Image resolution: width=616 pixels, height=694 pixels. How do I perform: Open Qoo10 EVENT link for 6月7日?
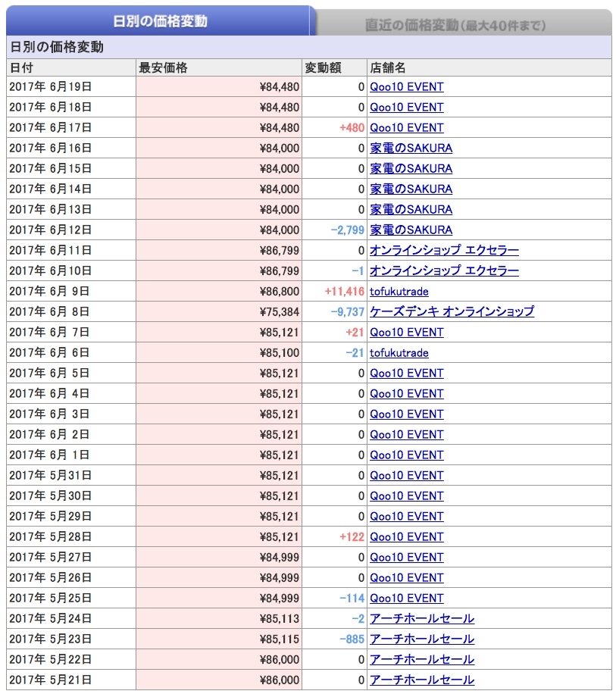point(406,332)
